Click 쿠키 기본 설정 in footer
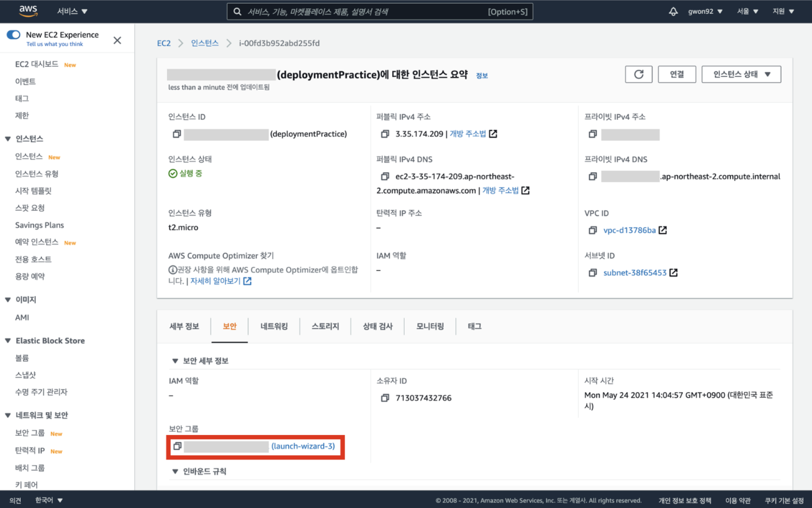The width and height of the screenshot is (812, 508). pos(784,500)
